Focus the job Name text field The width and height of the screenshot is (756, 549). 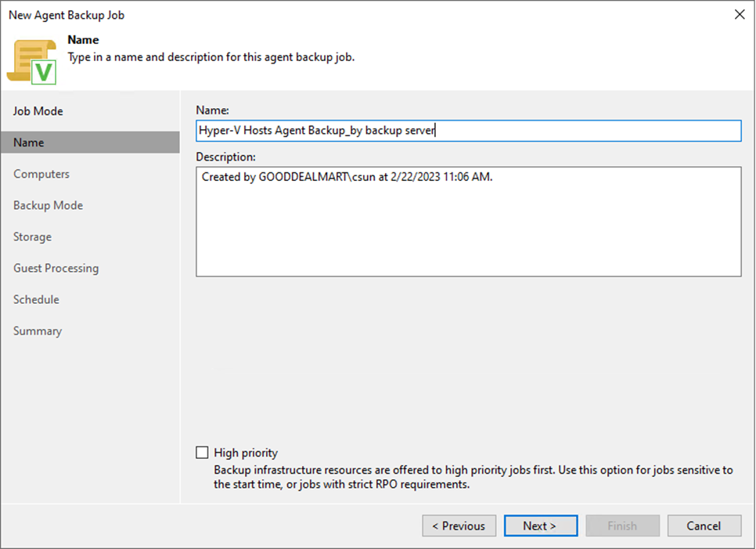[x=468, y=131]
